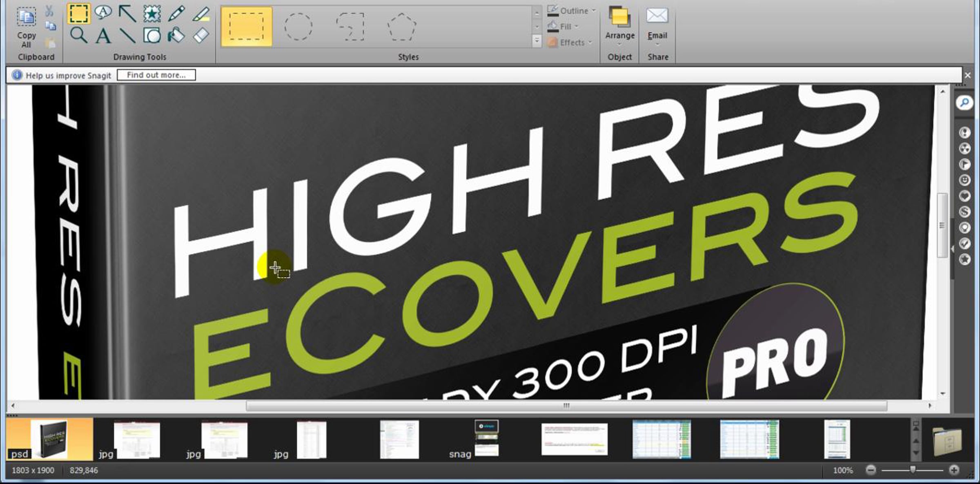Choose the Stamp tool
This screenshot has width=980, height=484.
tap(152, 13)
